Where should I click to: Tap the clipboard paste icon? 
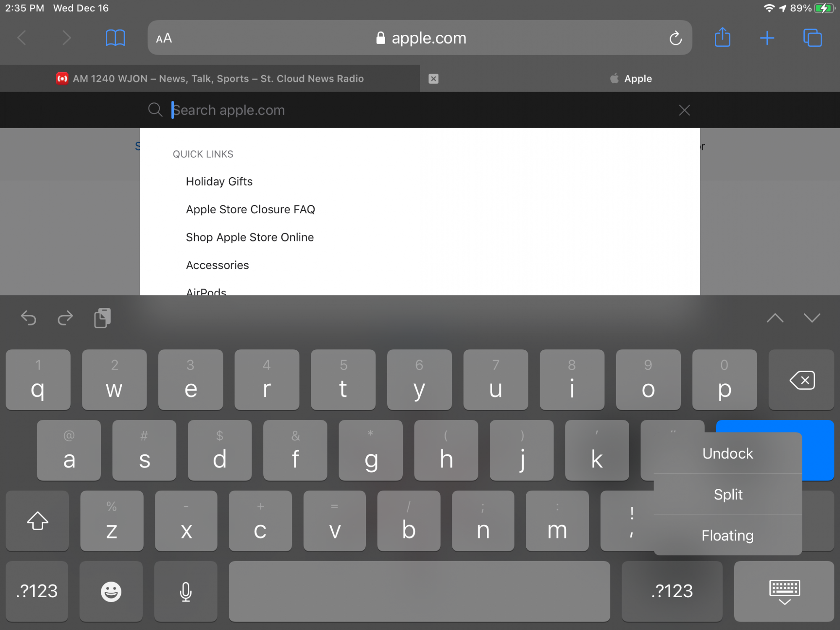[x=102, y=318]
